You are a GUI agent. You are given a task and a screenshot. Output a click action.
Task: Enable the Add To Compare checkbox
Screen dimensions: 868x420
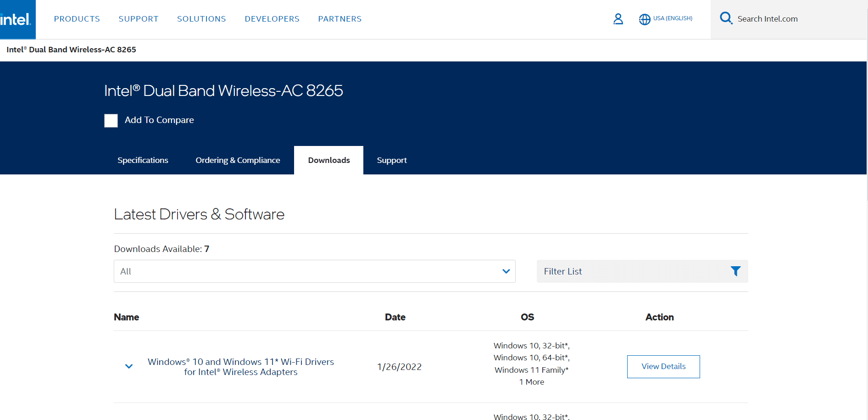pyautogui.click(x=111, y=121)
